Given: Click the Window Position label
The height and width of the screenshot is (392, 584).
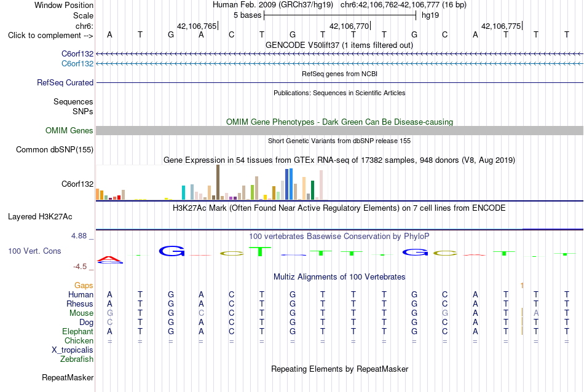Looking at the screenshot, I should tap(64, 5).
